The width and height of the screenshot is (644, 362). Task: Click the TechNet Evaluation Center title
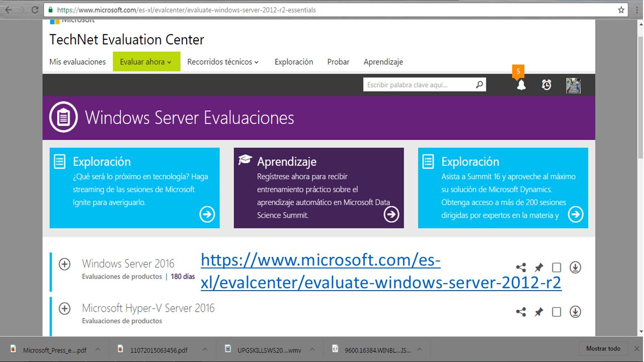[127, 40]
